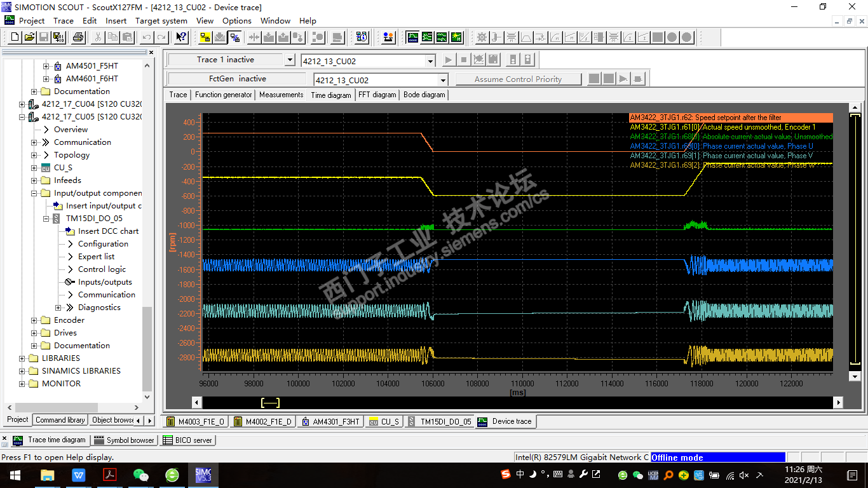This screenshot has height=488, width=868.
Task: Click the green trace icon with yellow star
Action: coord(457,37)
